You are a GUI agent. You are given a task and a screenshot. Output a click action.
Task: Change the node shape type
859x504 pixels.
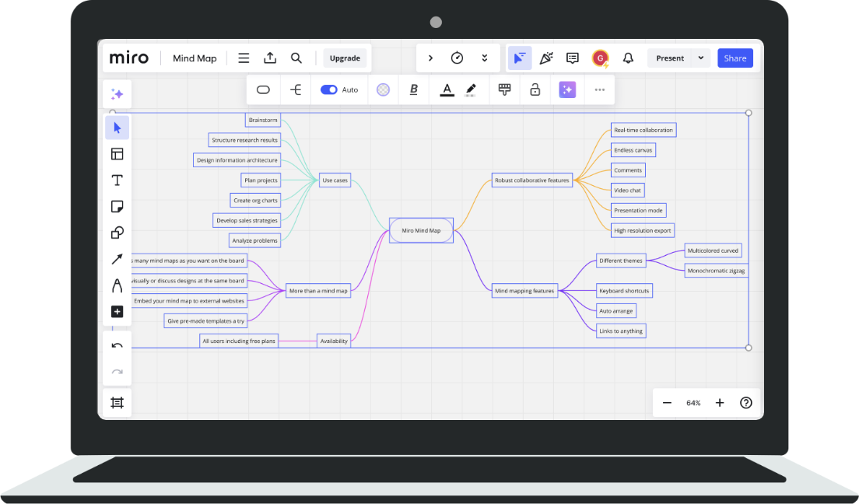[x=264, y=90]
